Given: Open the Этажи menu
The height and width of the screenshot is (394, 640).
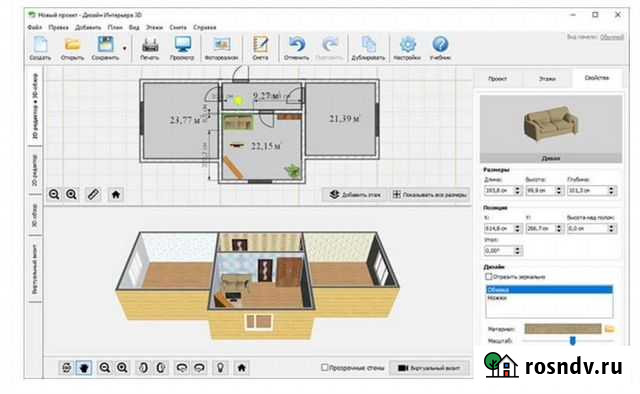Looking at the screenshot, I should tap(154, 27).
